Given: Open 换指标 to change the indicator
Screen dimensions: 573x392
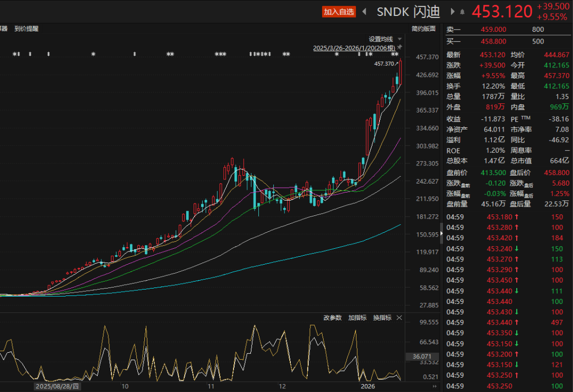Looking at the screenshot, I should click(x=382, y=318).
